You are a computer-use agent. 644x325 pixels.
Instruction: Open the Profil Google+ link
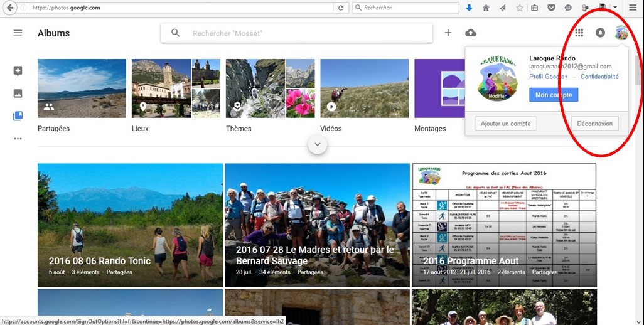(x=548, y=77)
